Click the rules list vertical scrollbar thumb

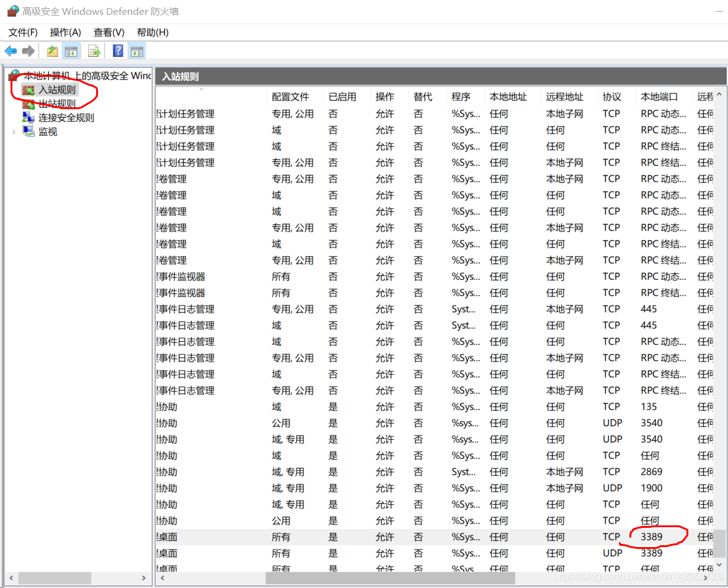(x=719, y=543)
